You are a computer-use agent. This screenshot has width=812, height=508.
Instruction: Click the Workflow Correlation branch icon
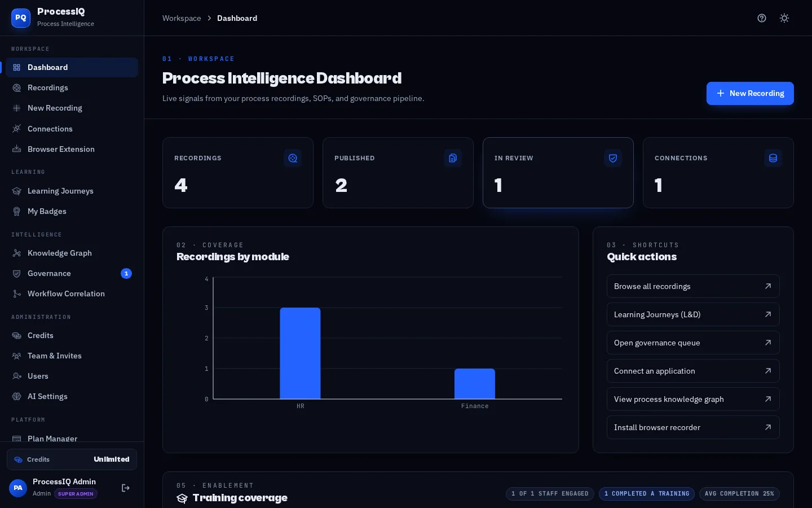point(17,294)
